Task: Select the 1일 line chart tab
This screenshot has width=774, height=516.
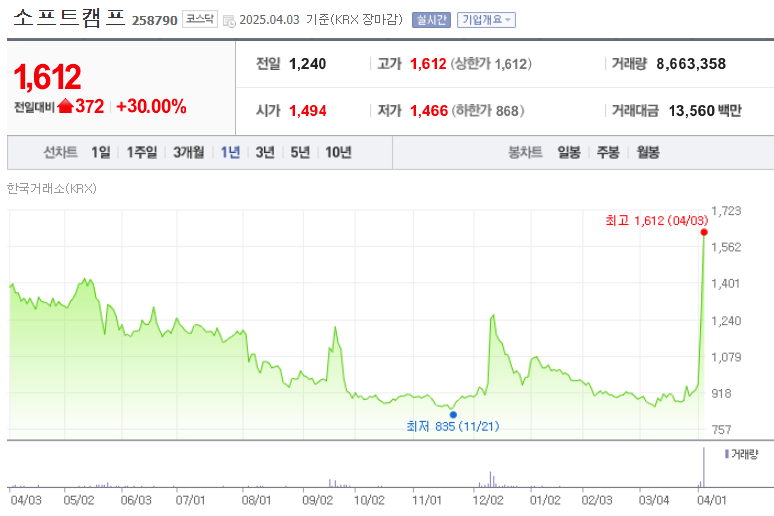Action: (x=101, y=152)
